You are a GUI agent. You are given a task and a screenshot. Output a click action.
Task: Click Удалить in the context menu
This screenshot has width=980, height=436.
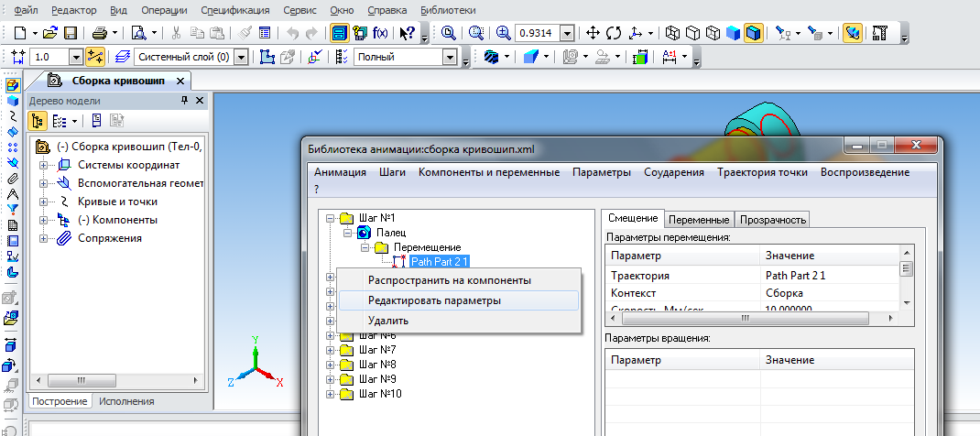point(388,321)
